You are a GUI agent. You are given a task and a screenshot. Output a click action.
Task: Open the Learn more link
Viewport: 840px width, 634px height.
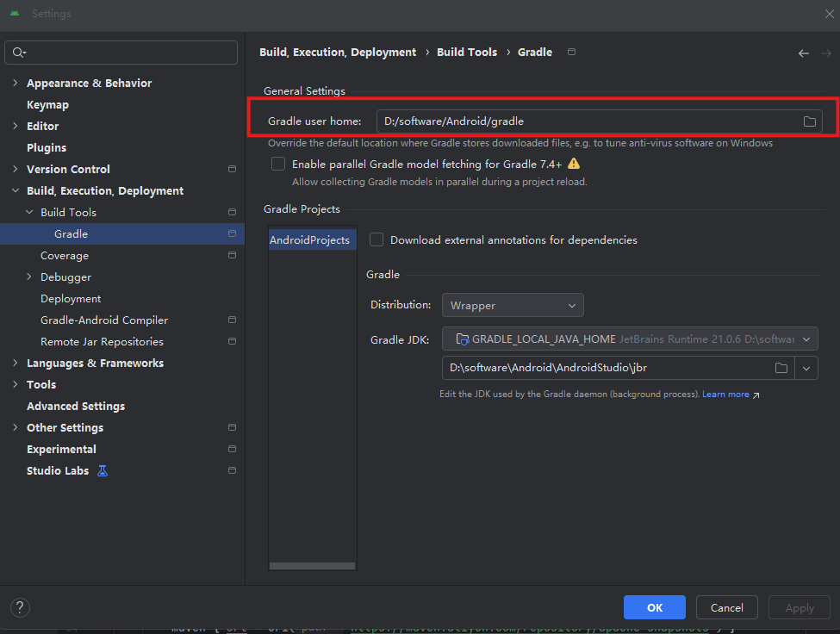click(x=725, y=395)
